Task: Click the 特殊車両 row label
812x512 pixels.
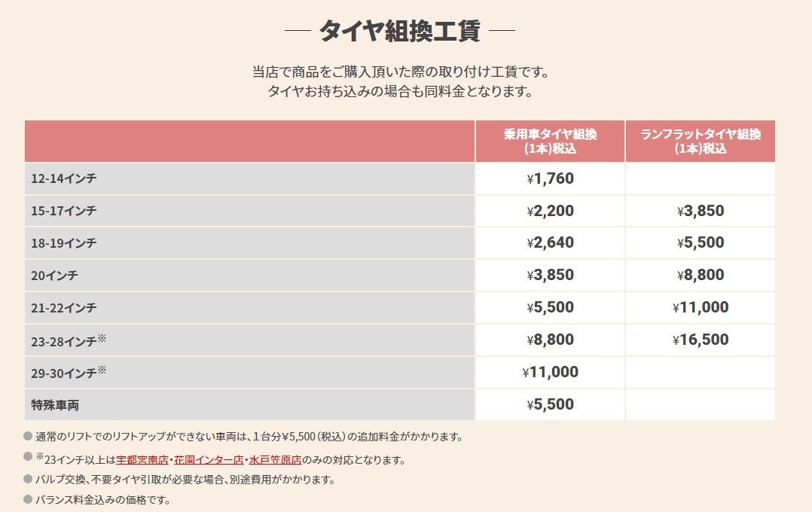Action: click(x=55, y=405)
